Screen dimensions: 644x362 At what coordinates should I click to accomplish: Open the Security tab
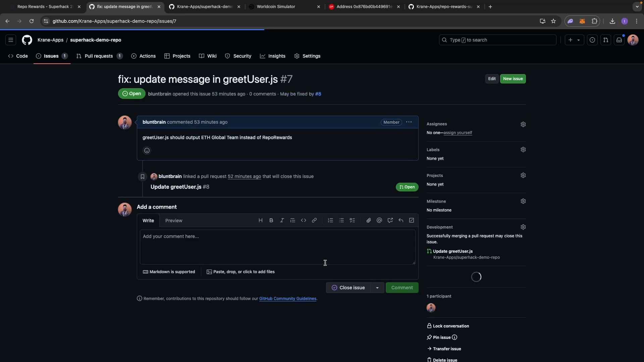click(x=238, y=56)
